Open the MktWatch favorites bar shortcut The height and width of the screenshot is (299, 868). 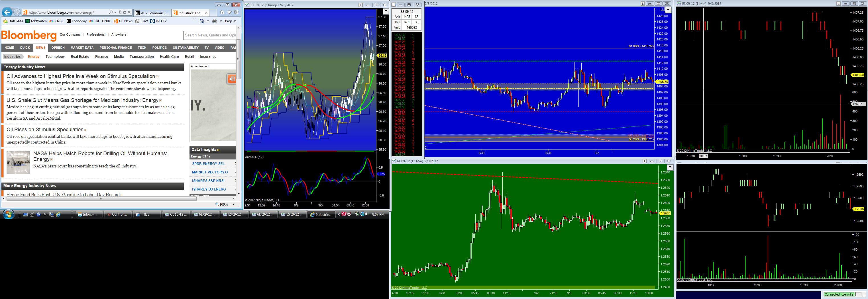[36, 21]
